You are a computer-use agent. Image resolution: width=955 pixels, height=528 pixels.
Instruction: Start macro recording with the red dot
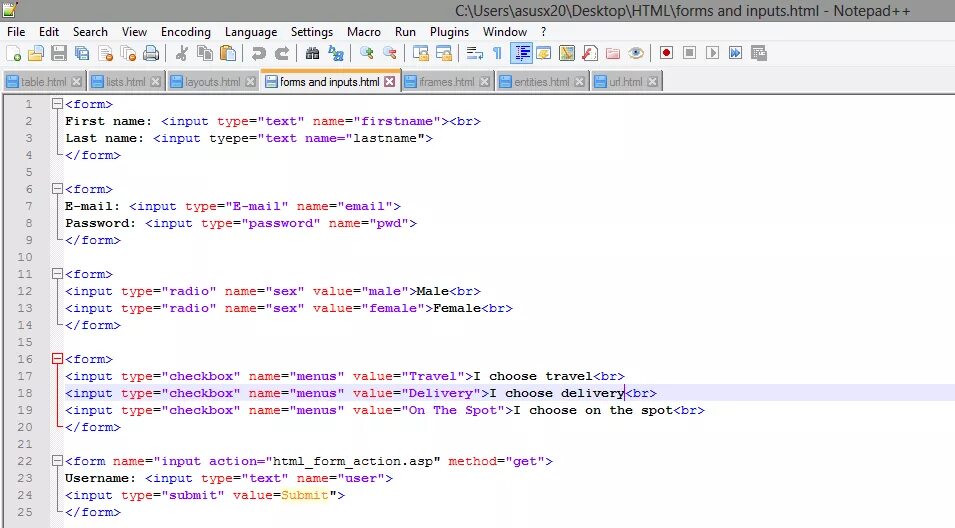tap(666, 54)
